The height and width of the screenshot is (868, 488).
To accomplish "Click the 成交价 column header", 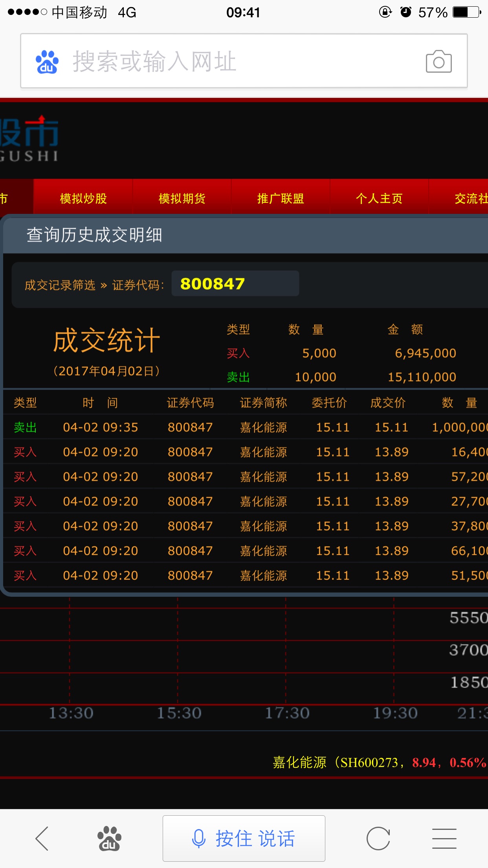I will click(x=388, y=403).
